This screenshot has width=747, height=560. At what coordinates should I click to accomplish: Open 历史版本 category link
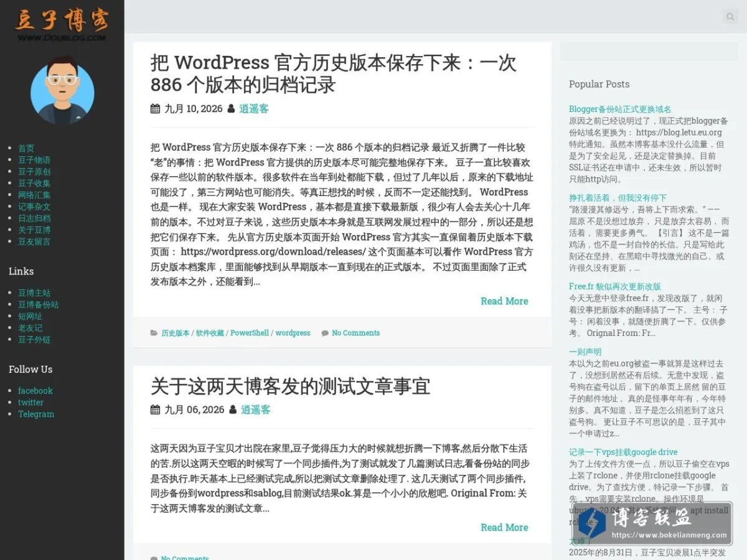[x=175, y=333]
